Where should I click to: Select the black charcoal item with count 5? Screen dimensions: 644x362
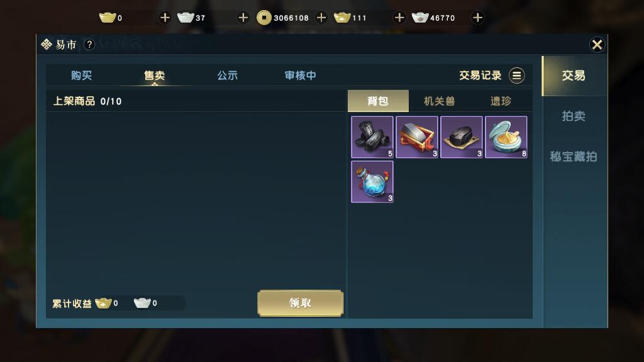[372, 137]
